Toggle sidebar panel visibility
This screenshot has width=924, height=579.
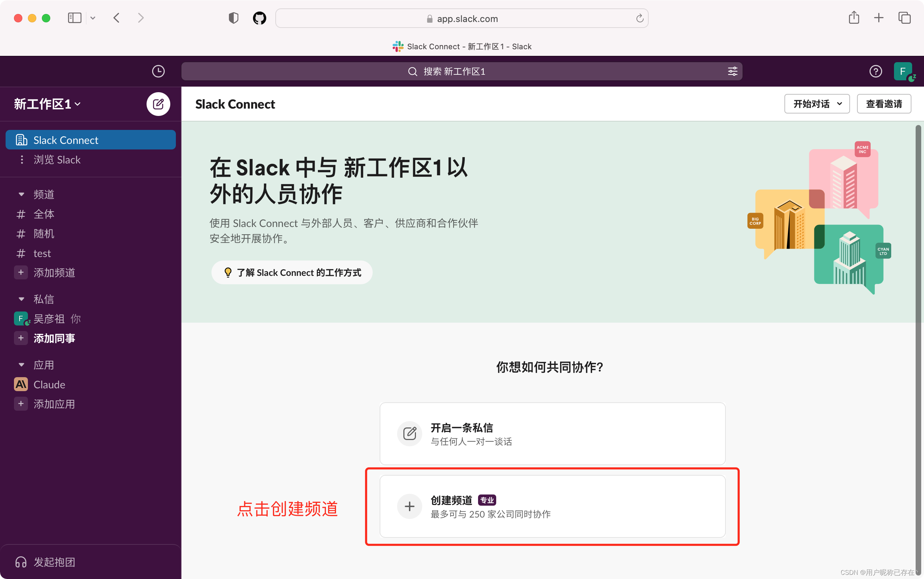click(74, 18)
